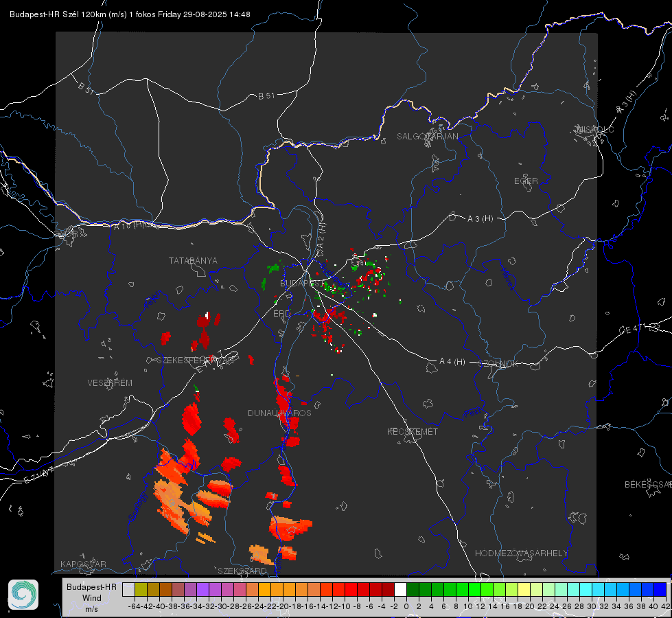Click the radar title text Budapest-HR Szél 120km
Image resolution: width=672 pixels, height=618 pixels.
coord(58,14)
